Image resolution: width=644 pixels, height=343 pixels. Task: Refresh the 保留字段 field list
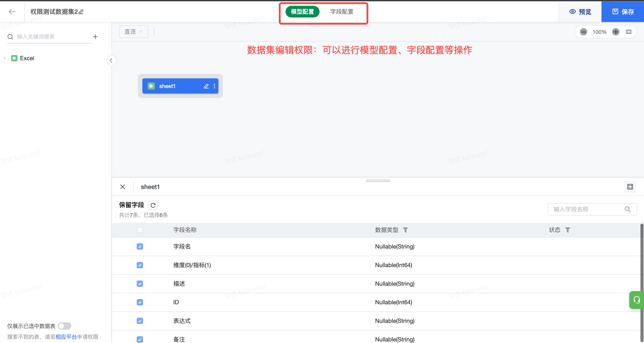153,205
